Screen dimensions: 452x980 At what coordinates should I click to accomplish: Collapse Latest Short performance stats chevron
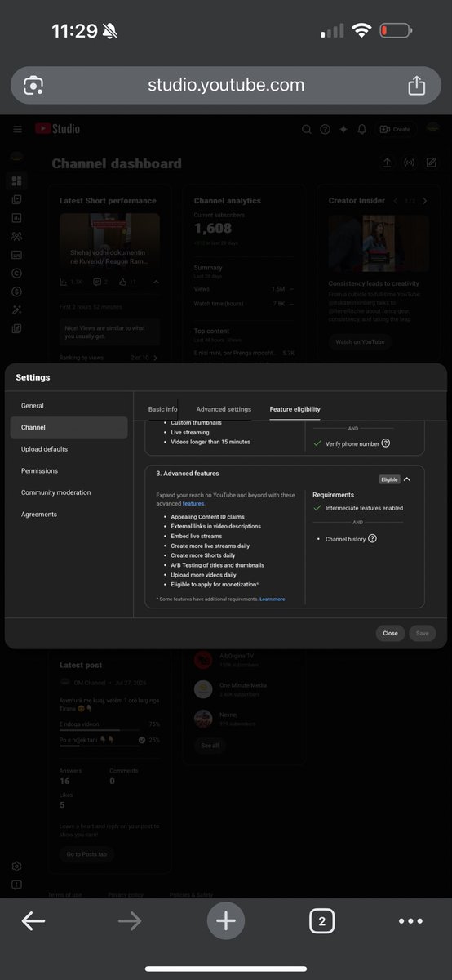156,282
